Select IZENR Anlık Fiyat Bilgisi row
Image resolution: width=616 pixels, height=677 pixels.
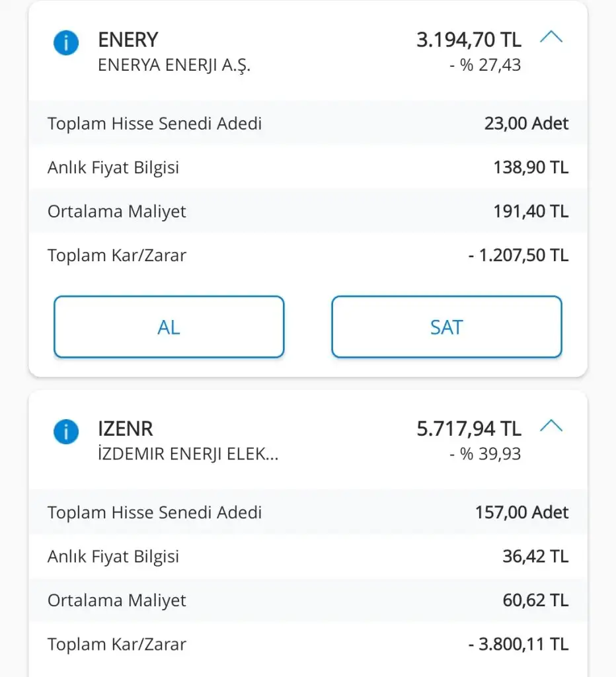coord(308,556)
